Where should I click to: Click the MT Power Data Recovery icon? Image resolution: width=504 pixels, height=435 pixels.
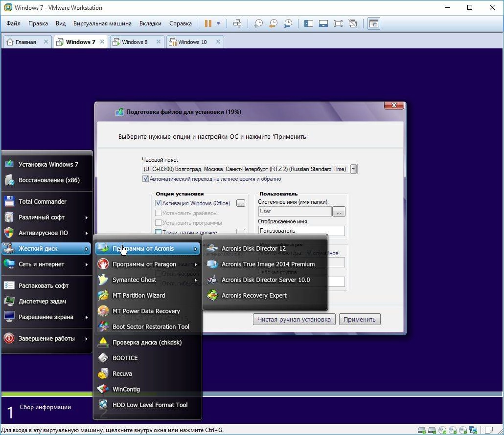coord(103,311)
